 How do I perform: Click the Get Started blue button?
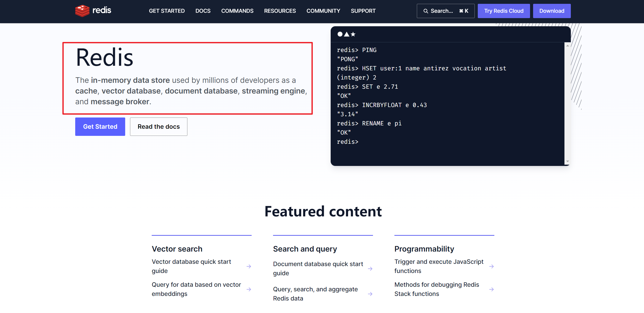[100, 126]
